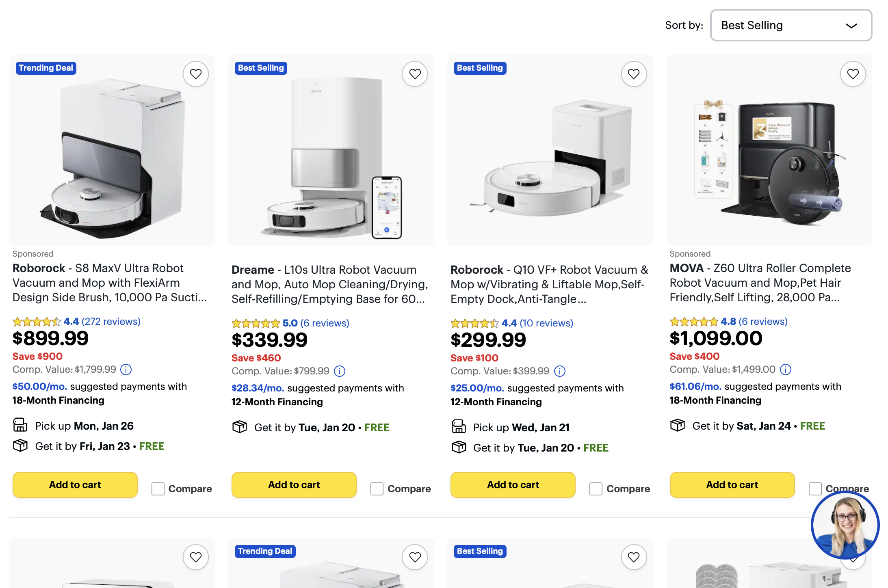Screen dimensions: 888x588
Task: Favorite the Roborock Q10 VF+ with heart
Action: pyautogui.click(x=633, y=74)
